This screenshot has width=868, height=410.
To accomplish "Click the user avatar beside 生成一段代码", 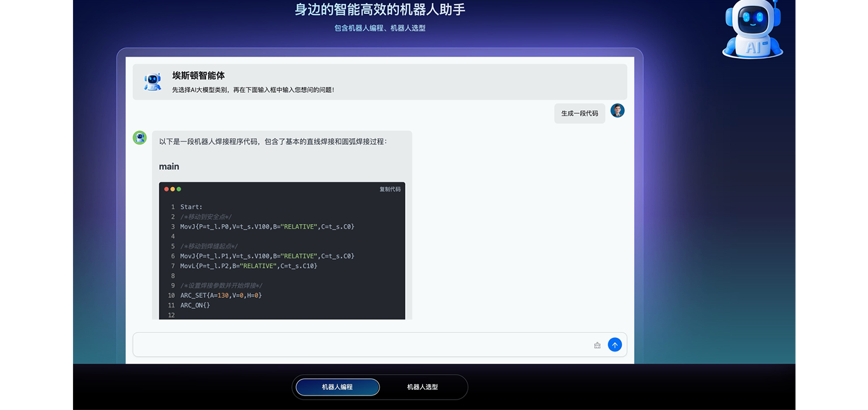I will (617, 111).
